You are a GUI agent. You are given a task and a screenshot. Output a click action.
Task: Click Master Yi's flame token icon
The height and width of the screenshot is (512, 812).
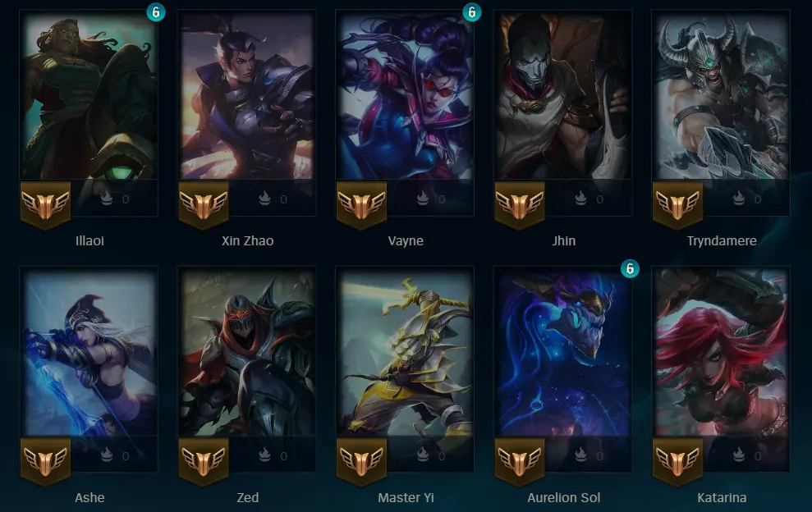pyautogui.click(x=423, y=455)
